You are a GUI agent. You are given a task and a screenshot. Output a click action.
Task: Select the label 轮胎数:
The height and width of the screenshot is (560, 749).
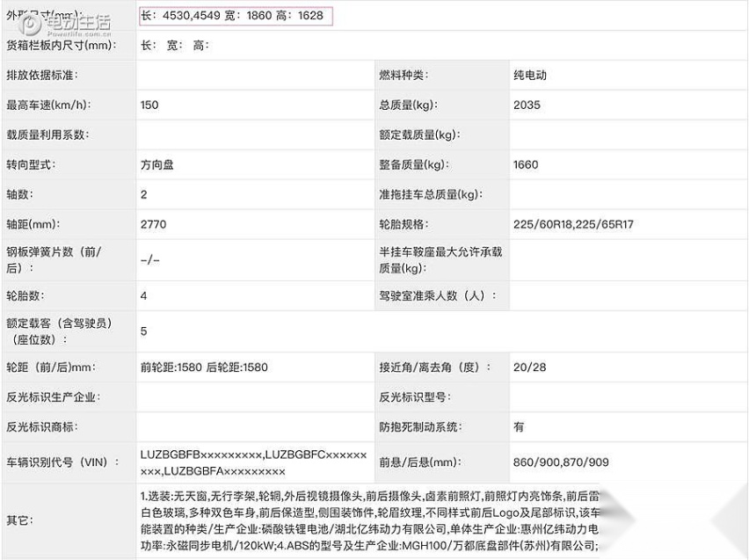25,295
